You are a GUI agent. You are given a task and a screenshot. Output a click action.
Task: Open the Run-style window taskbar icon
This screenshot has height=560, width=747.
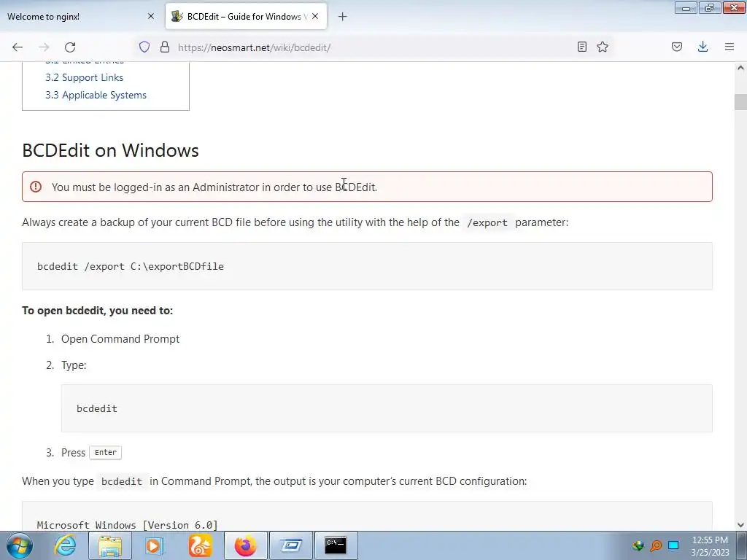(x=290, y=545)
